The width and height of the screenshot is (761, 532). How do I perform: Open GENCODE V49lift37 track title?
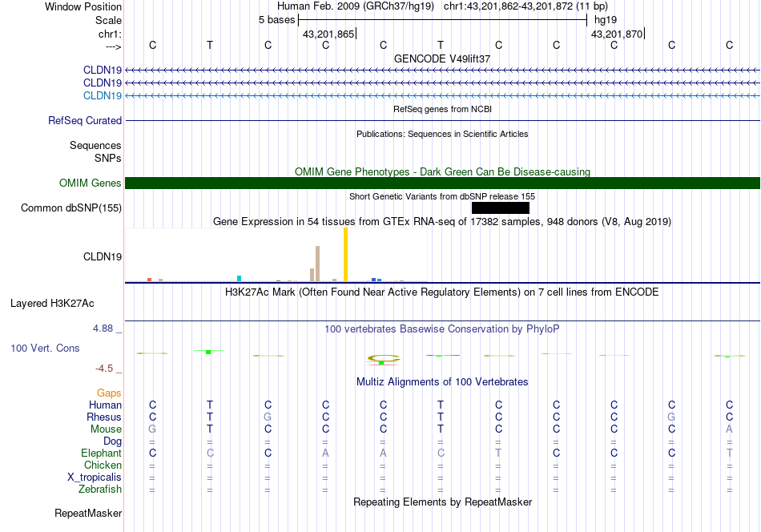tap(442, 58)
